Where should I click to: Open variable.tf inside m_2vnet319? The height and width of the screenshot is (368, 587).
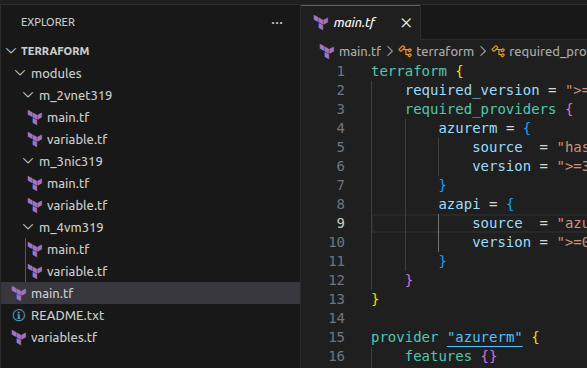pos(77,140)
